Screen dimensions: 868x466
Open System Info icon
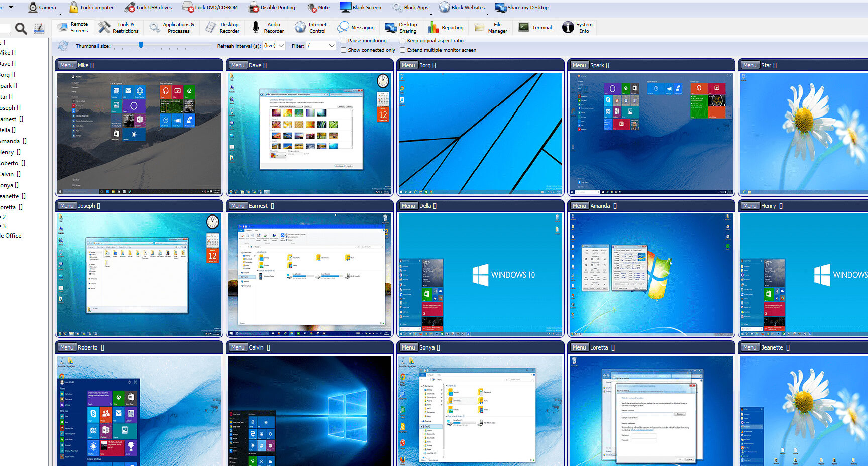click(568, 27)
